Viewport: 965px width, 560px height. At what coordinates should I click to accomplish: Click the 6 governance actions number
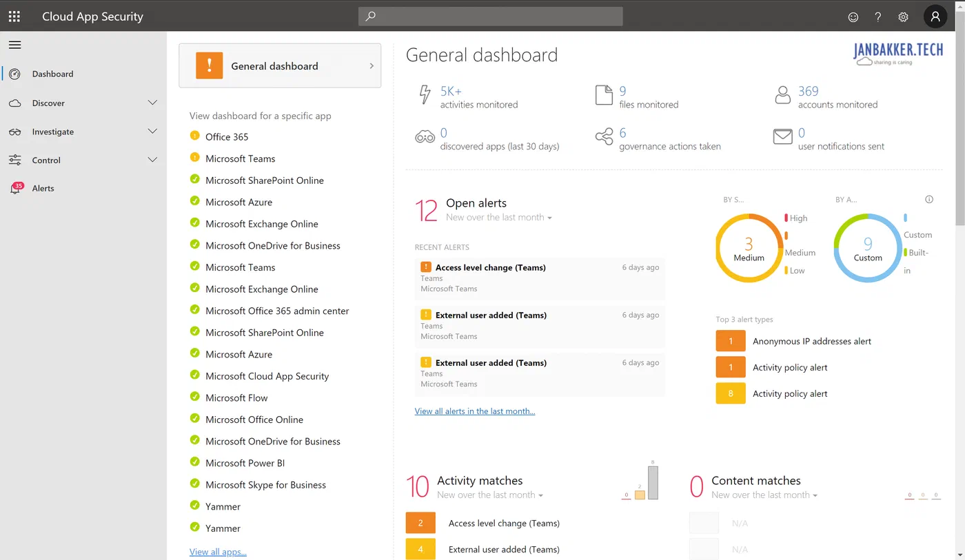tap(623, 133)
